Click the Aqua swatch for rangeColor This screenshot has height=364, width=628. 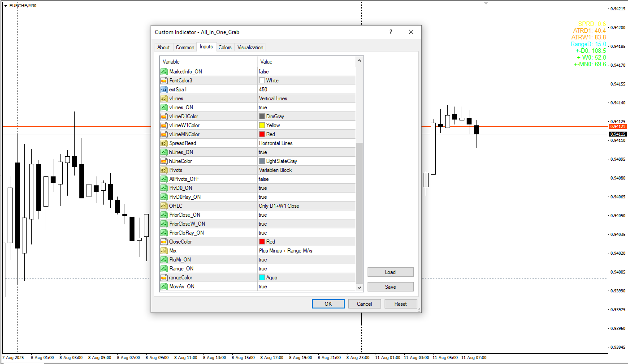pos(262,278)
